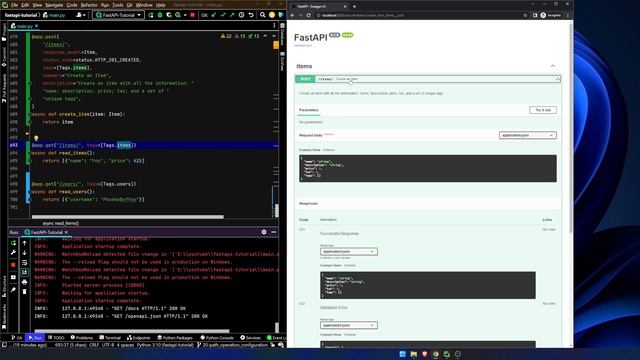Open the Tools menu
This screenshot has height=360, width=640.
118,5
